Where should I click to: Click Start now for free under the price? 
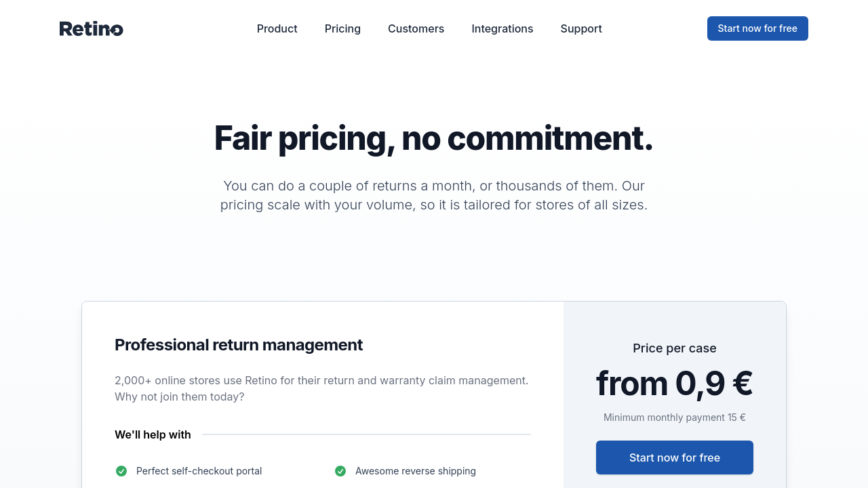click(x=674, y=457)
